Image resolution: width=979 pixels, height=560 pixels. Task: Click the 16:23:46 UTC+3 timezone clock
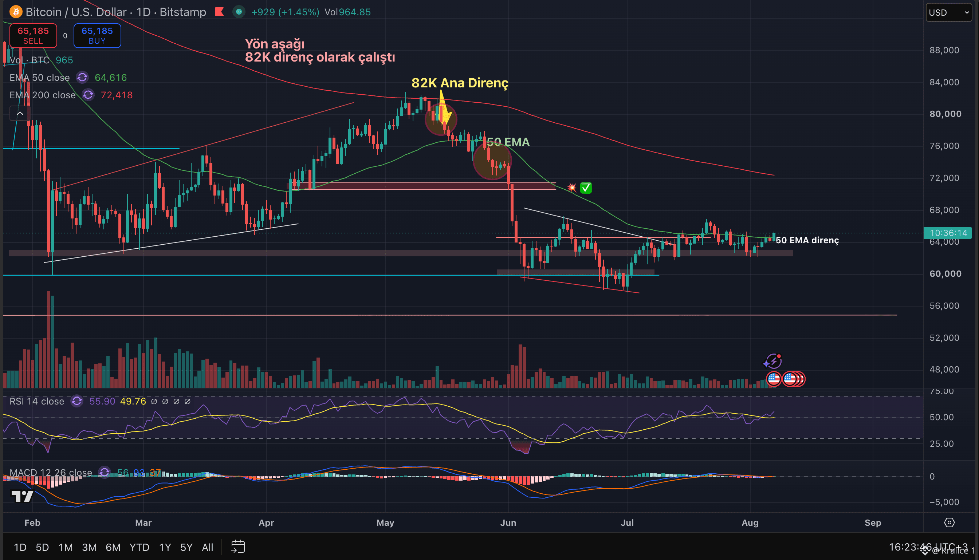pos(928,547)
